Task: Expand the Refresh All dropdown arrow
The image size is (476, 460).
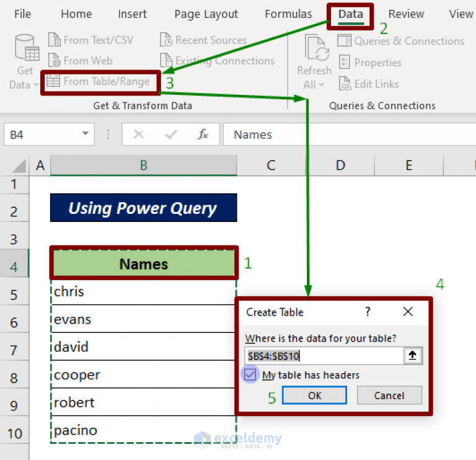Action: click(x=322, y=84)
